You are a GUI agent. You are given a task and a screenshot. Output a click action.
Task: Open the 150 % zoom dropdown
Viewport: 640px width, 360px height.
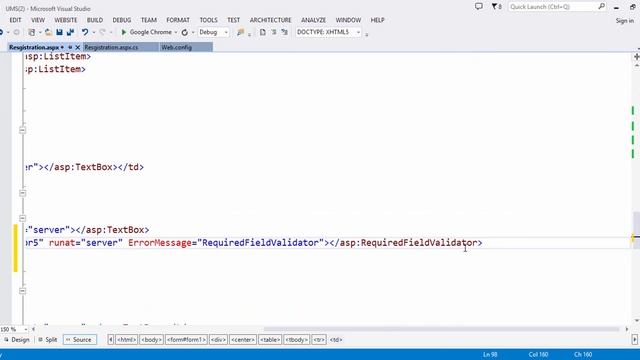[x=26, y=329]
